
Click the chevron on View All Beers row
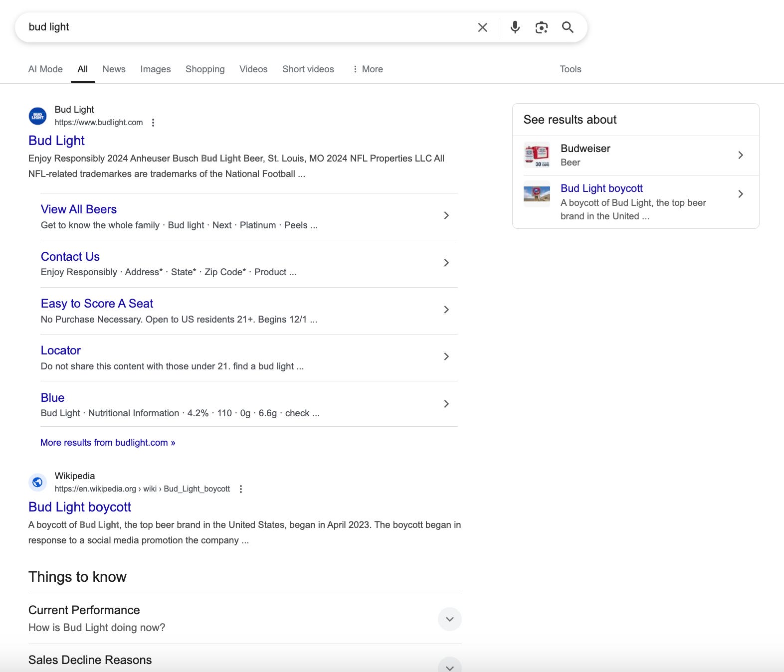[x=446, y=215]
